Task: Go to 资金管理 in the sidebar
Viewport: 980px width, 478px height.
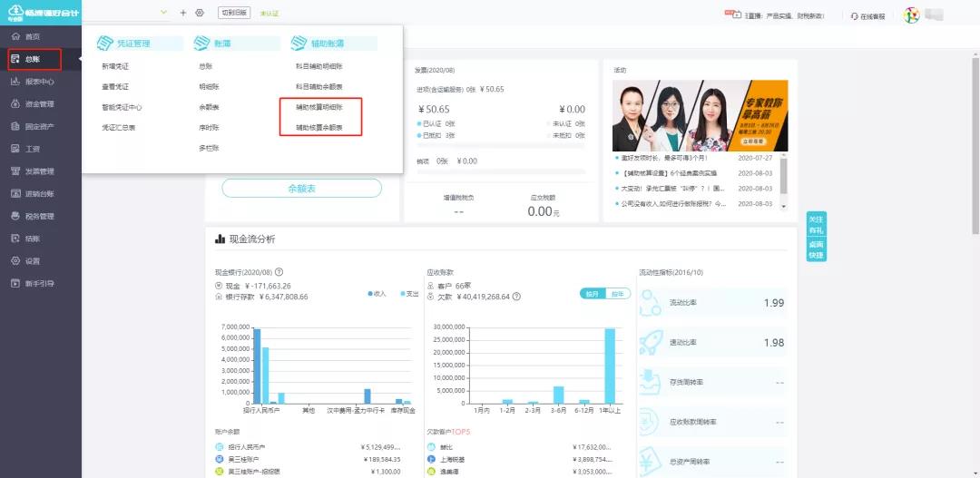Action: (x=38, y=104)
